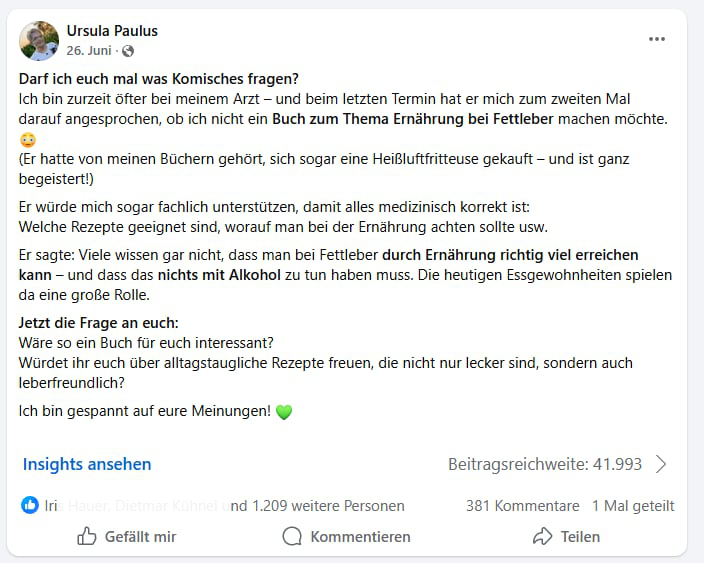Image resolution: width=704 pixels, height=563 pixels.
Task: Click the "26. Juni" post date
Action: 89,51
